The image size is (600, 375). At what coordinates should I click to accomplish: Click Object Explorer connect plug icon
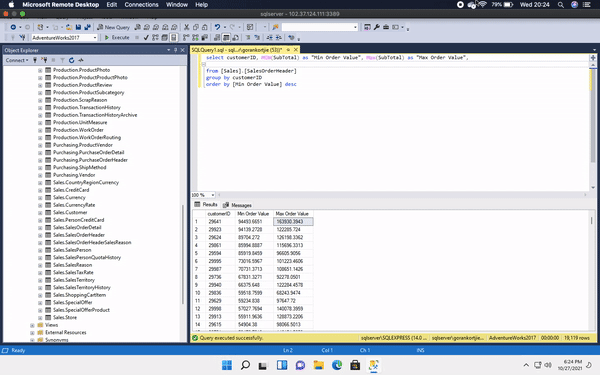35,60
